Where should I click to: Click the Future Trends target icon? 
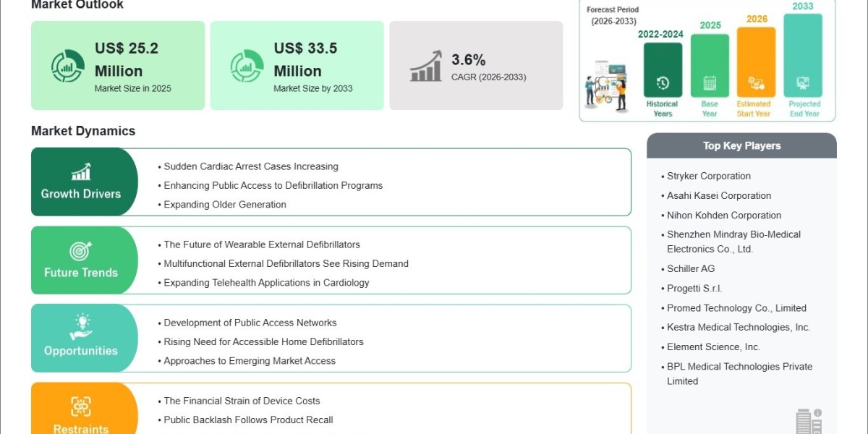(x=81, y=251)
